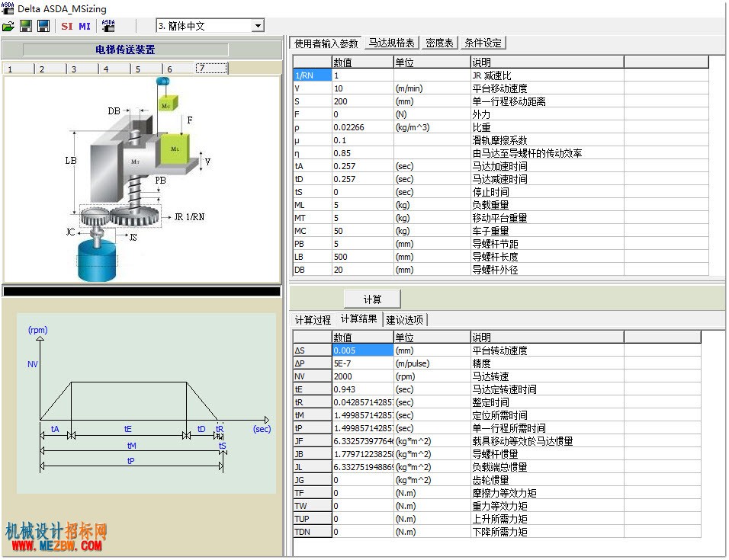The width and height of the screenshot is (729, 560).
Task: Switch to the 条件设定 tab
Action: click(x=483, y=43)
